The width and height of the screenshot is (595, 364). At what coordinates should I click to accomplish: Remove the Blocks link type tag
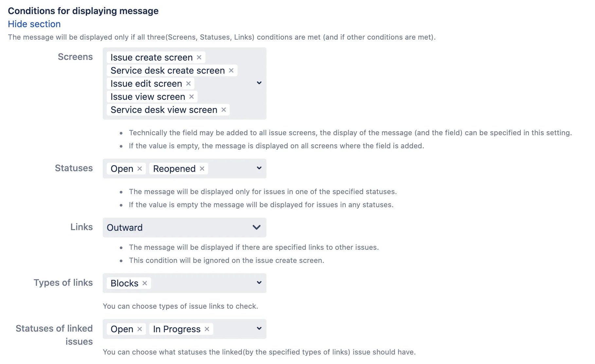pyautogui.click(x=145, y=283)
